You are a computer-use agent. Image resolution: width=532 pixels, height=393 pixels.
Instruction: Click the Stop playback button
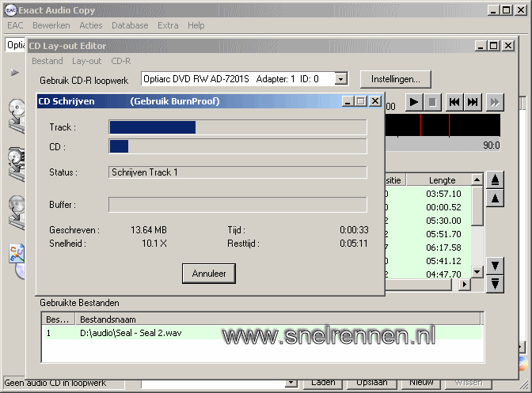pos(432,102)
